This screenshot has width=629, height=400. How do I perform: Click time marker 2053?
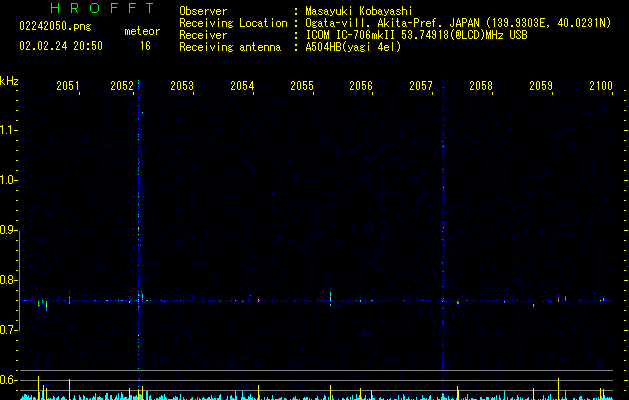coord(182,85)
